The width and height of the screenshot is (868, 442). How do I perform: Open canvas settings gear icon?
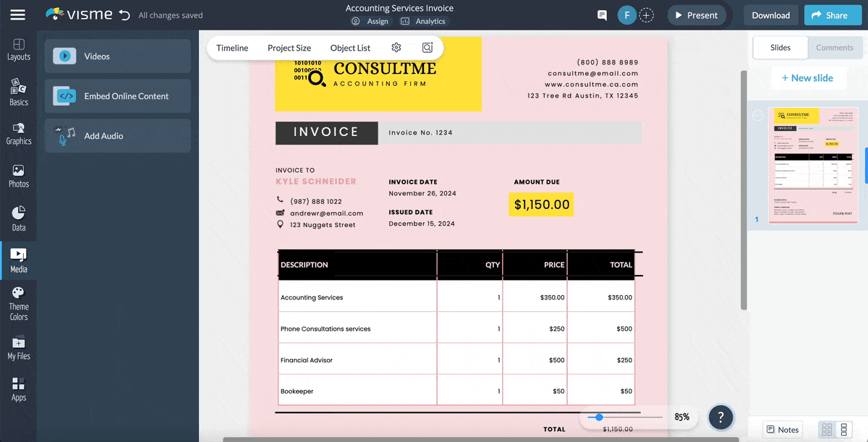(x=396, y=48)
